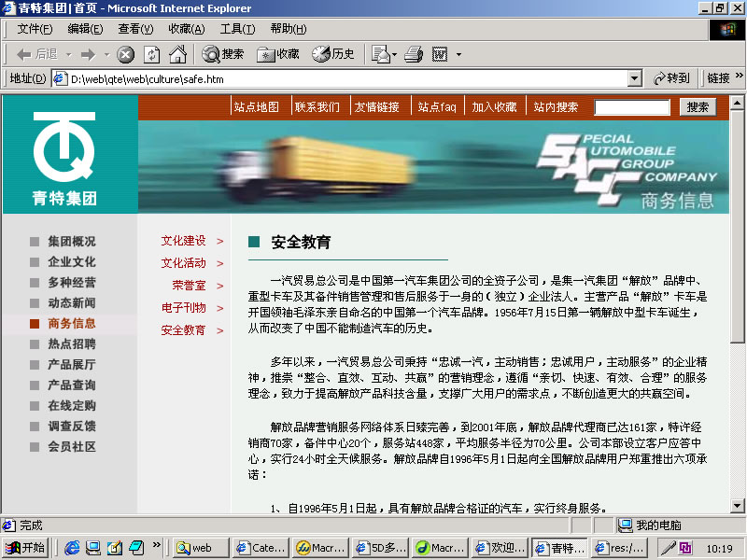Image resolution: width=747 pixels, height=560 pixels.
Task: Expand the arrow next to 文化建设
Action: coord(219,242)
